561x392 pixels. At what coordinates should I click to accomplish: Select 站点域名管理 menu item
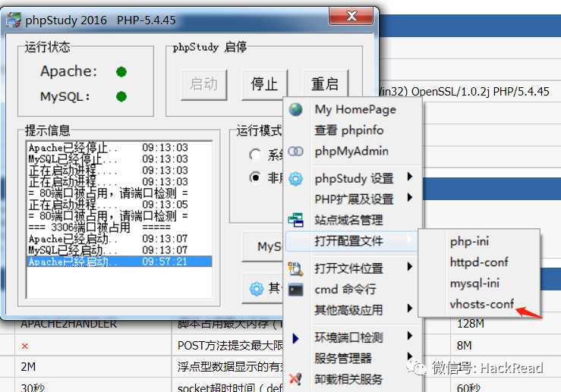coord(352,220)
